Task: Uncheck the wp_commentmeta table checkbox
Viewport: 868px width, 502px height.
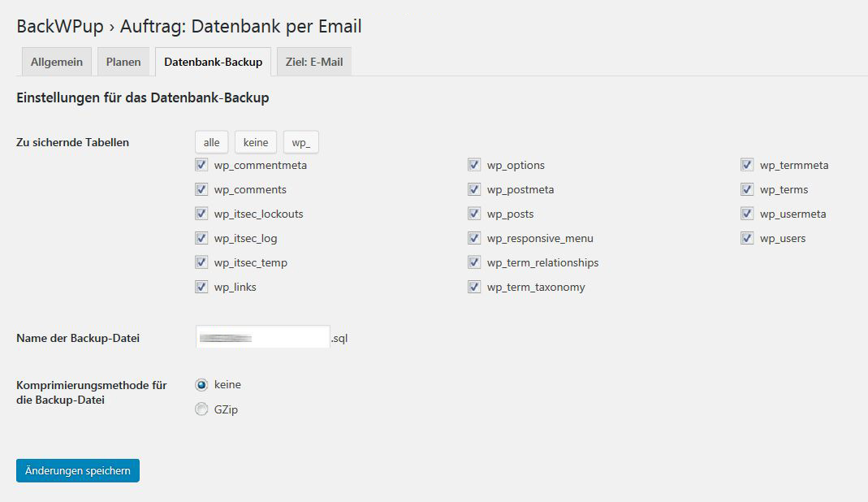Action: point(201,165)
